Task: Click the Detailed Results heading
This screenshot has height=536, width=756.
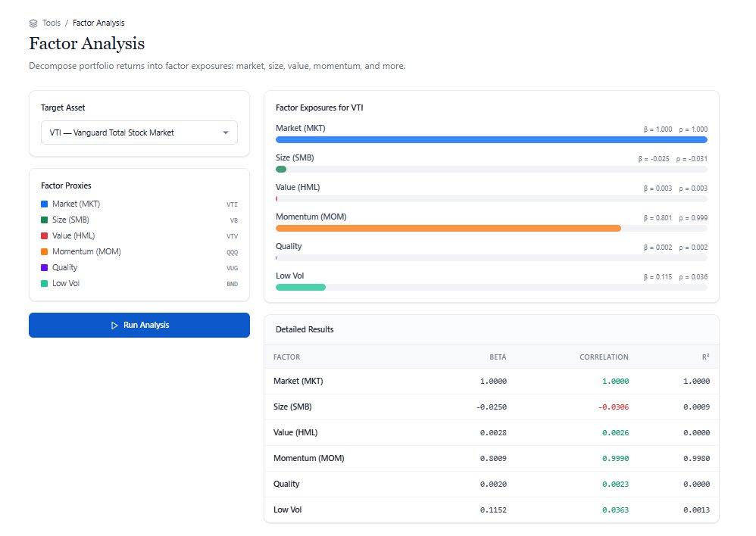Action: [305, 329]
